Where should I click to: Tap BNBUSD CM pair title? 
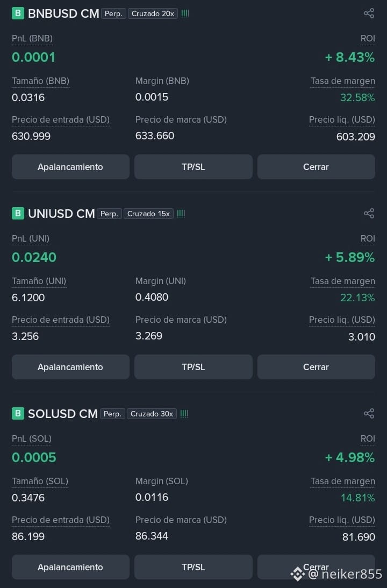[x=63, y=13]
